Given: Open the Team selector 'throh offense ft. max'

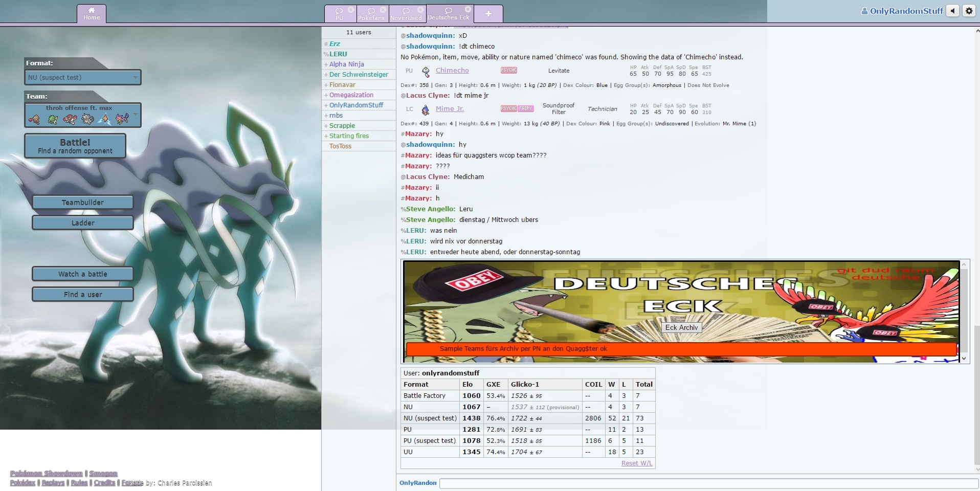Looking at the screenshot, I should 83,115.
